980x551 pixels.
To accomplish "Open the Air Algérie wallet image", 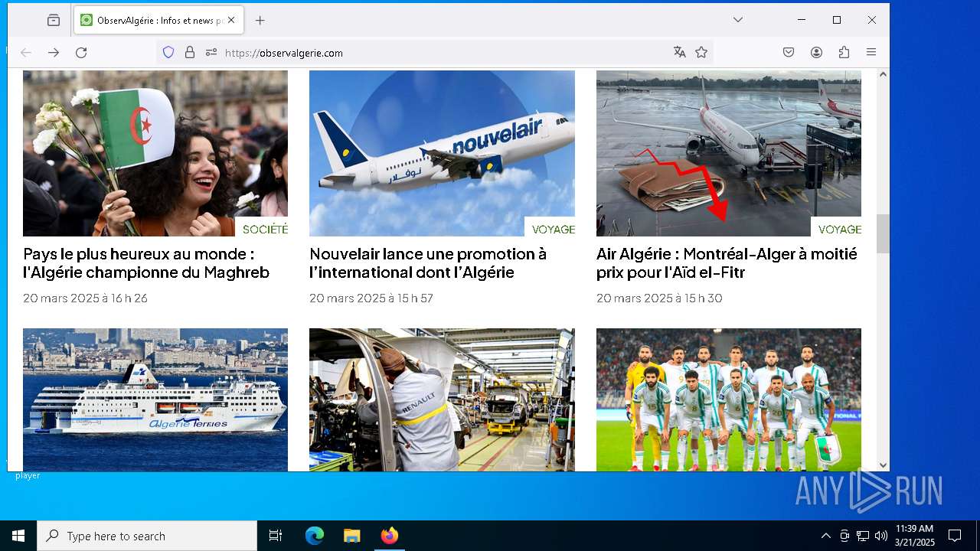I will click(x=729, y=153).
